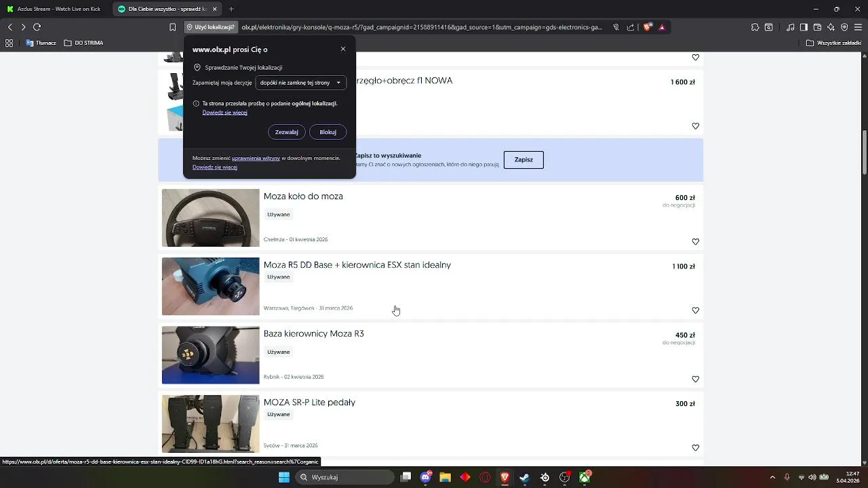Favorite the MOZA SR-P Lite pedały listing
Image resolution: width=868 pixels, height=488 pixels.
click(695, 448)
